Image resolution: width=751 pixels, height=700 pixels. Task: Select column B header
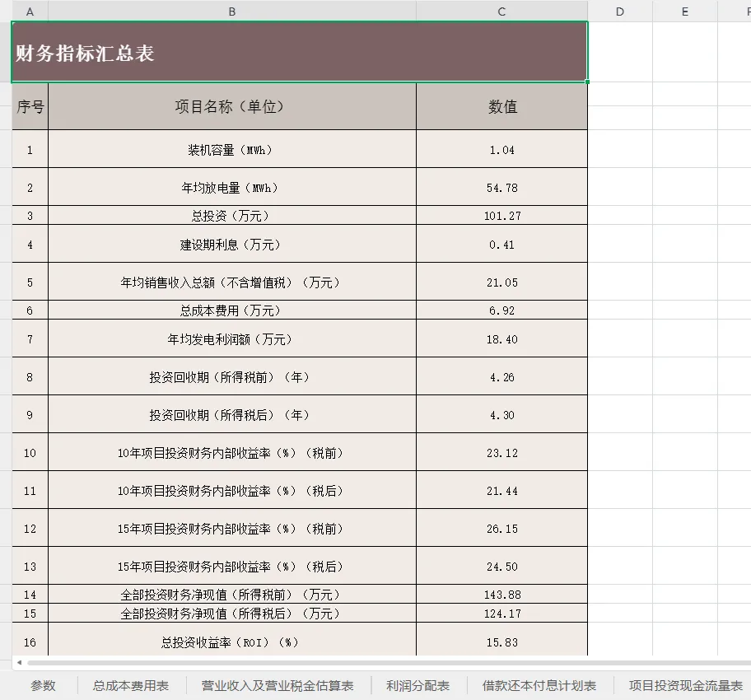[x=232, y=12]
